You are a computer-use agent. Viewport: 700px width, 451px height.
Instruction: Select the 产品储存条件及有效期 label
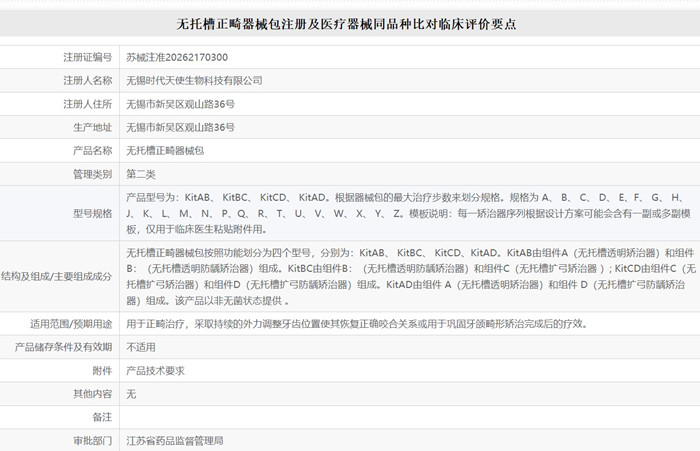tap(63, 347)
